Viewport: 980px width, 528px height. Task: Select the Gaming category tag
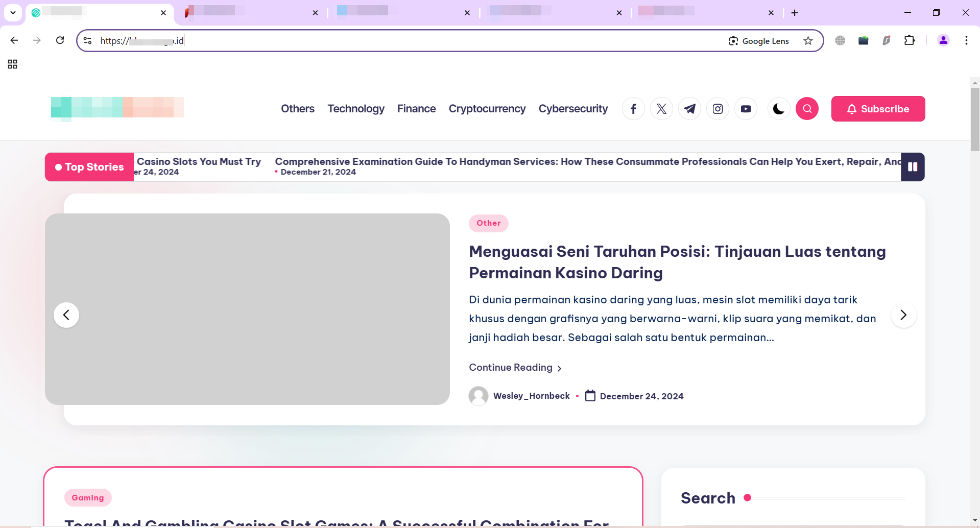pyautogui.click(x=88, y=498)
